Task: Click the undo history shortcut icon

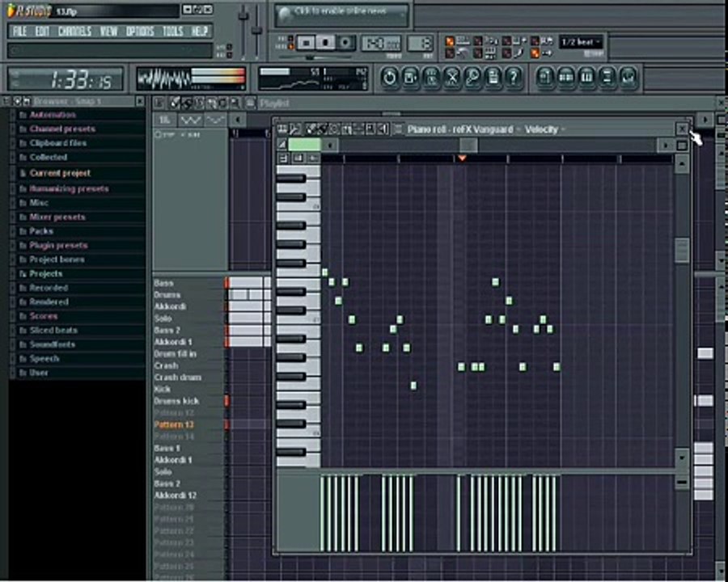Action: [390, 77]
